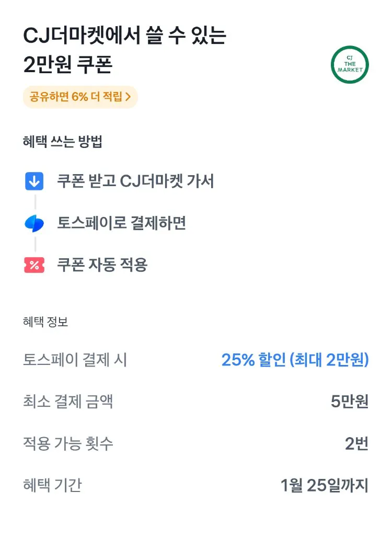Click the red percent coupon icon

34,265
